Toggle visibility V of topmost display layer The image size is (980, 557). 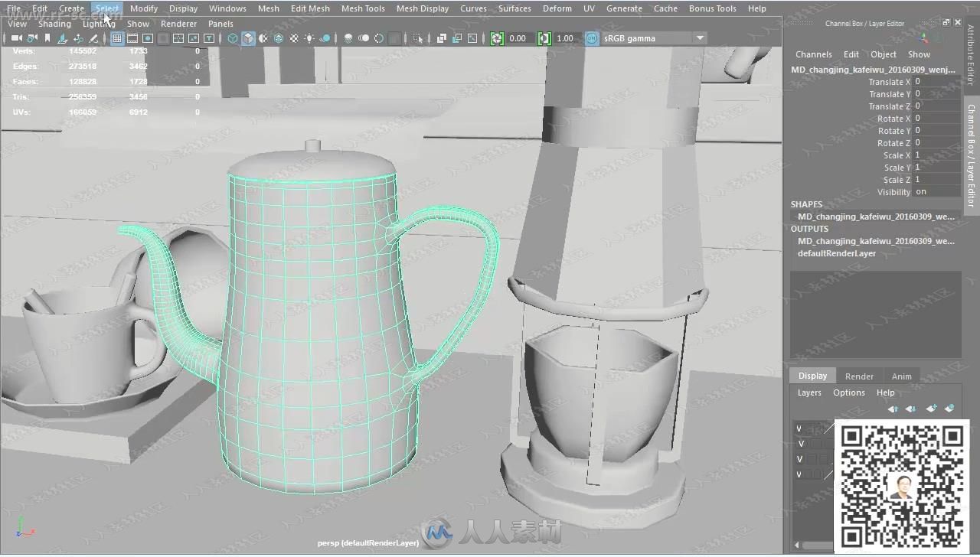(x=799, y=429)
